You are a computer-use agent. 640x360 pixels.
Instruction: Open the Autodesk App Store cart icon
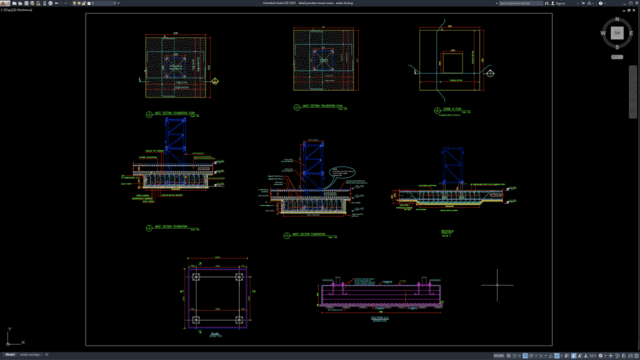[583, 3]
